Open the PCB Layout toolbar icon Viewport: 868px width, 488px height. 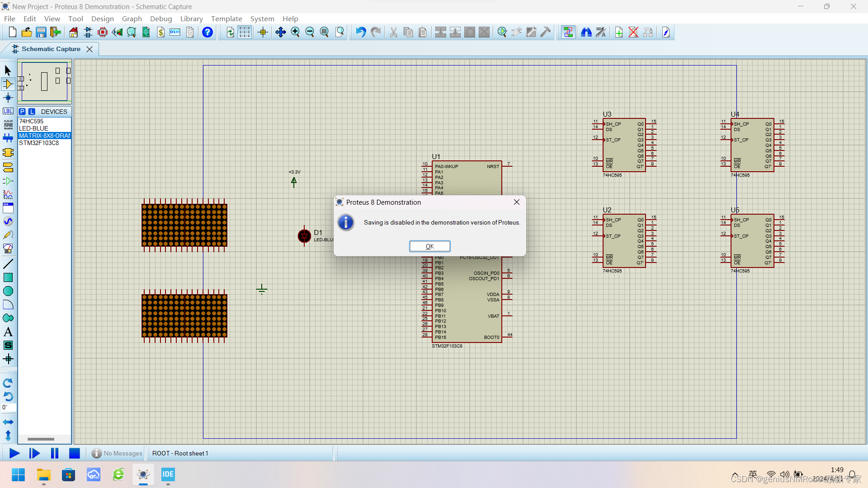(103, 32)
